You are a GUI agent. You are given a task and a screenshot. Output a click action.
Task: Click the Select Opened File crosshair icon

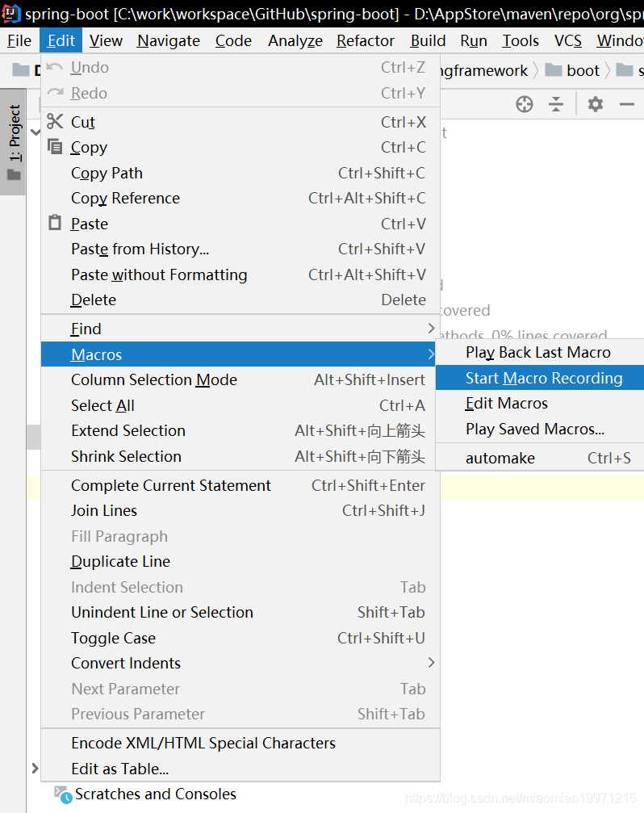[524, 104]
